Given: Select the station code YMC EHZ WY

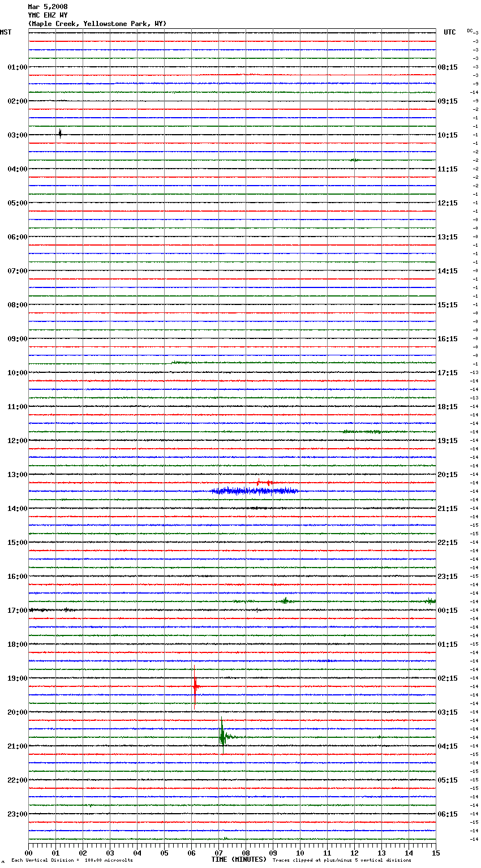Looking at the screenshot, I should click(48, 15).
